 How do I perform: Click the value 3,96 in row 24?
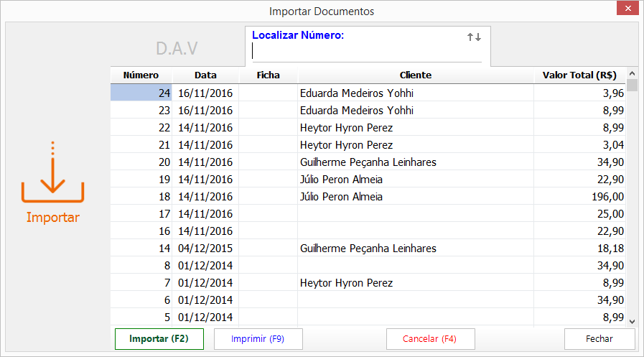pyautogui.click(x=613, y=93)
